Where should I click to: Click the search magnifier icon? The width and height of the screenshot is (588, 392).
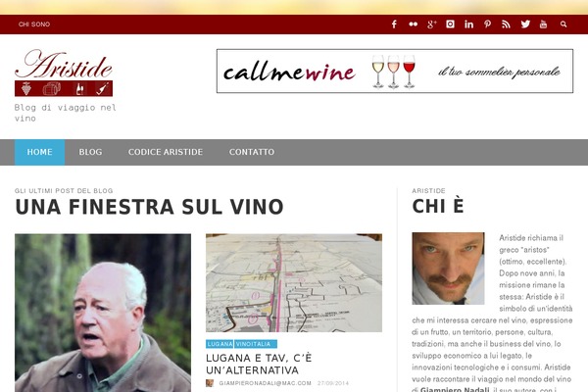[x=563, y=24]
